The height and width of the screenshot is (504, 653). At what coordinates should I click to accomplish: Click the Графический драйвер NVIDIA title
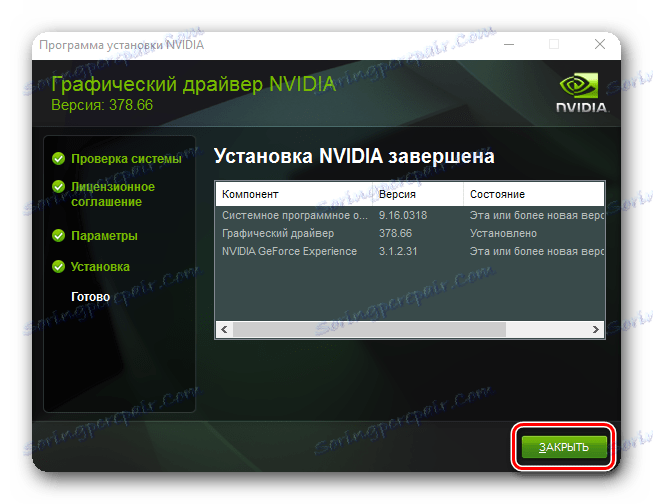point(193,85)
